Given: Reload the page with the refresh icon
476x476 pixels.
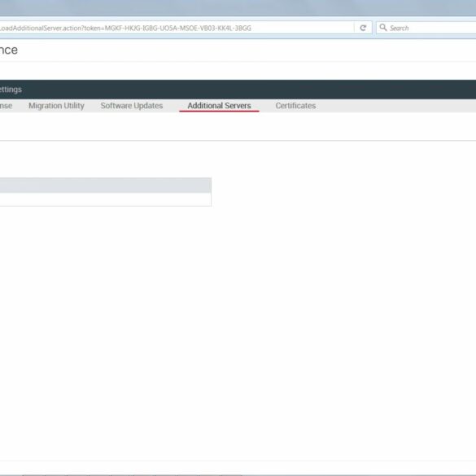Looking at the screenshot, I should click(x=363, y=28).
